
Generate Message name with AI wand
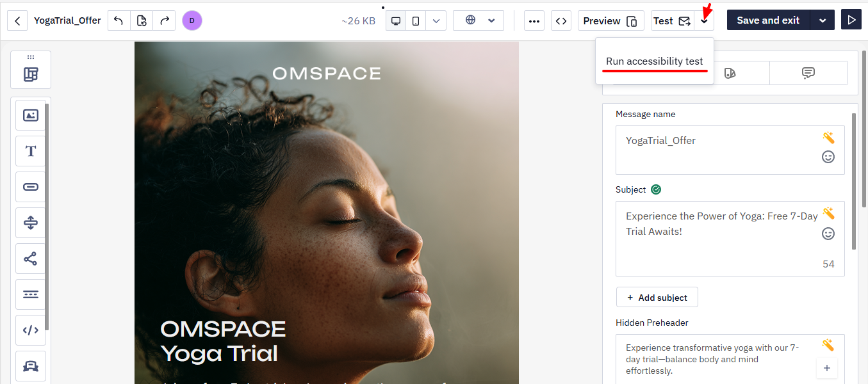click(x=828, y=138)
